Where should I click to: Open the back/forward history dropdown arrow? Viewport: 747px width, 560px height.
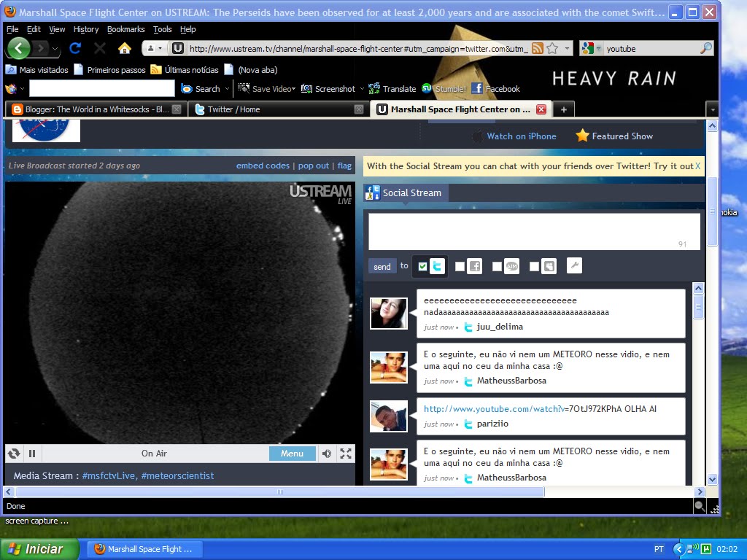(55, 48)
